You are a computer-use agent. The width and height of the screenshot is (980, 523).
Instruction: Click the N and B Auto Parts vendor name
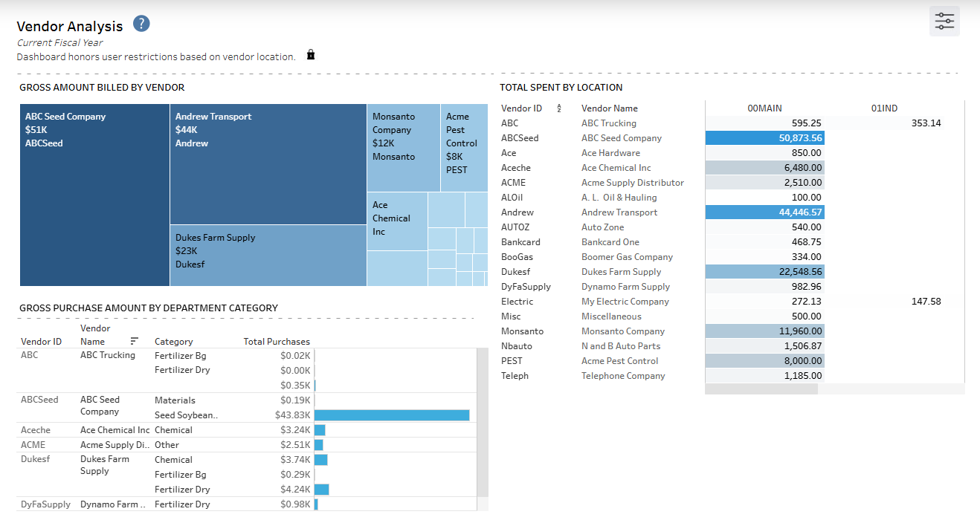coord(621,346)
